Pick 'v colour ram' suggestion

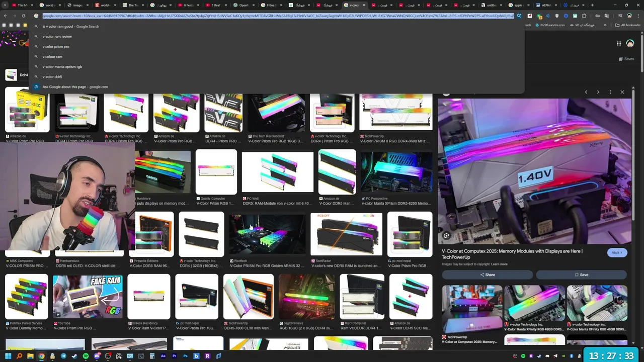pos(277,56)
